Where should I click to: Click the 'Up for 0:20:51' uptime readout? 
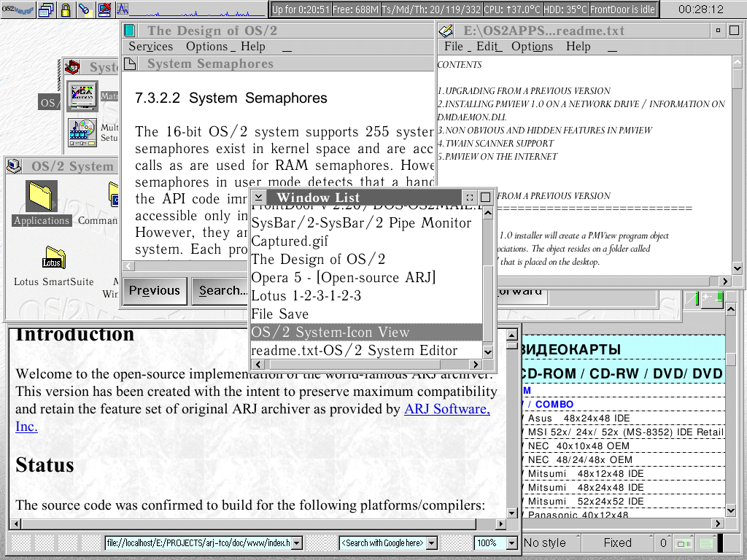(x=301, y=9)
